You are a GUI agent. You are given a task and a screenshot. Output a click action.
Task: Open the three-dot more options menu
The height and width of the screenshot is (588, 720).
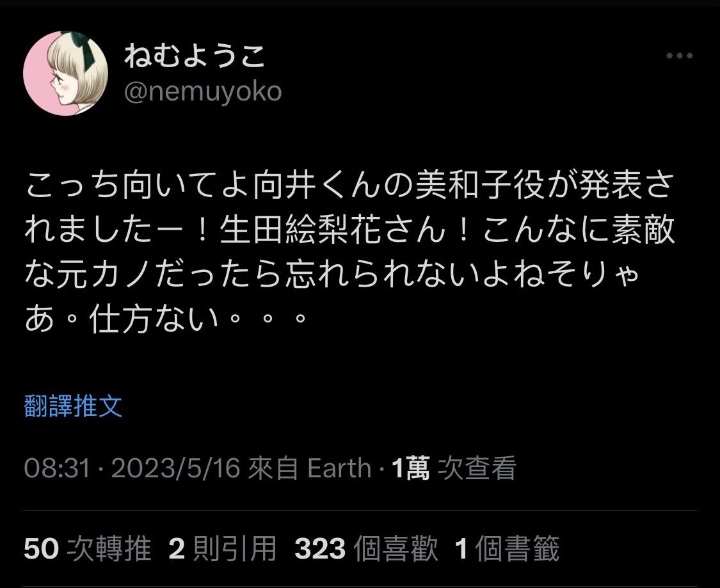point(679,56)
